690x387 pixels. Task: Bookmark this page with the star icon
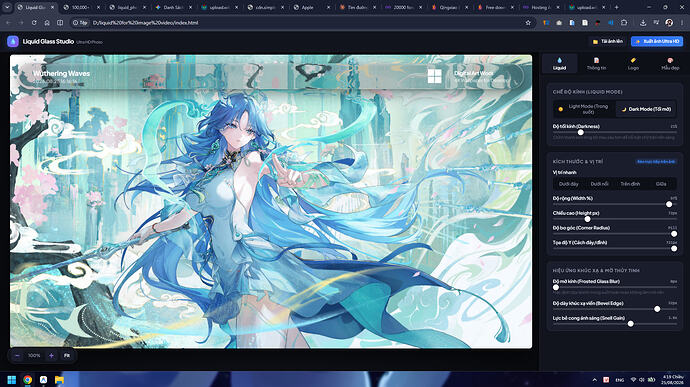528,22
